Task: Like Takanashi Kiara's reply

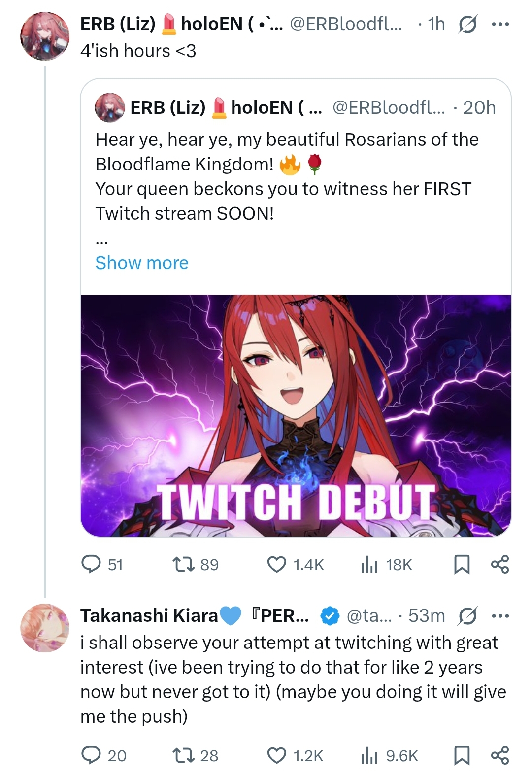Action: click(277, 755)
